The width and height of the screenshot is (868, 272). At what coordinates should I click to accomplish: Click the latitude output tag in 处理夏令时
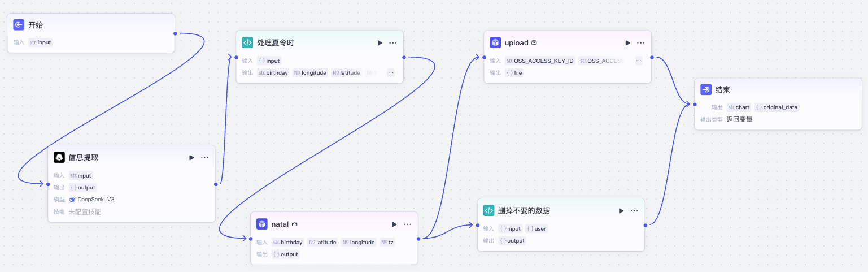point(346,72)
